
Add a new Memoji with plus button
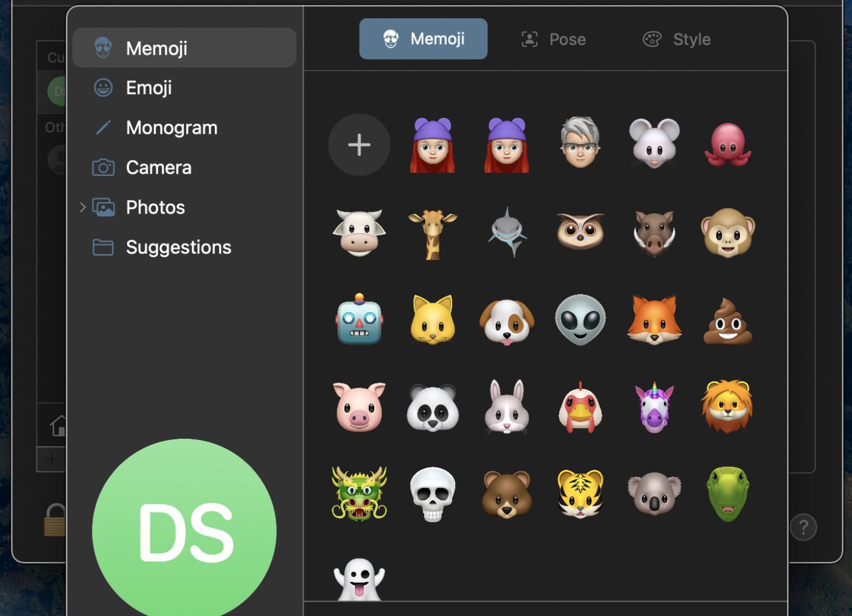(x=359, y=145)
